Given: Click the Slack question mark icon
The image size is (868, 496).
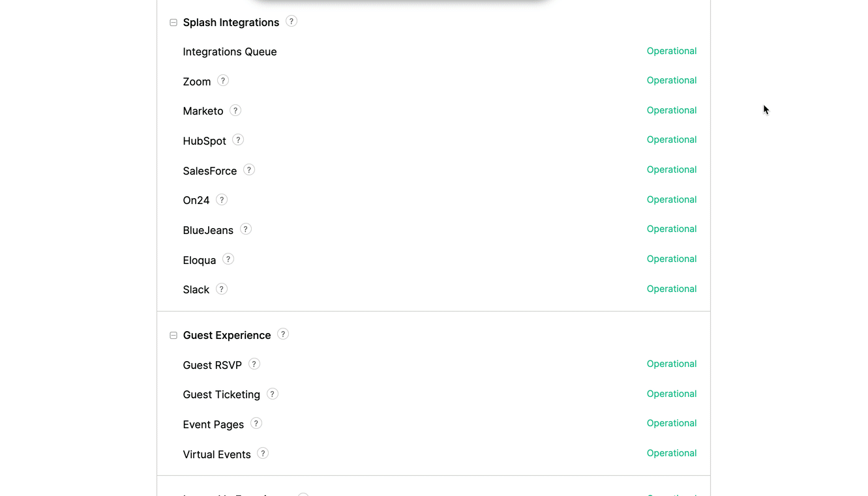Looking at the screenshot, I should pyautogui.click(x=222, y=289).
